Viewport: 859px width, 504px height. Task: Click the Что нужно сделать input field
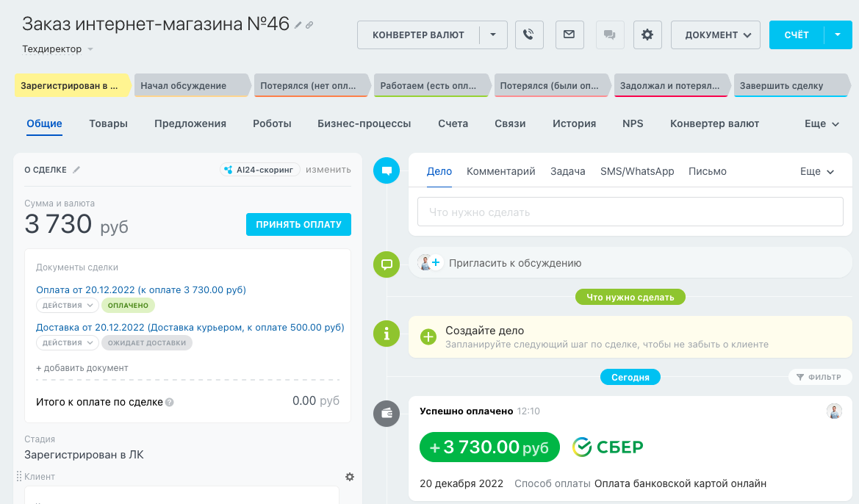coord(630,212)
